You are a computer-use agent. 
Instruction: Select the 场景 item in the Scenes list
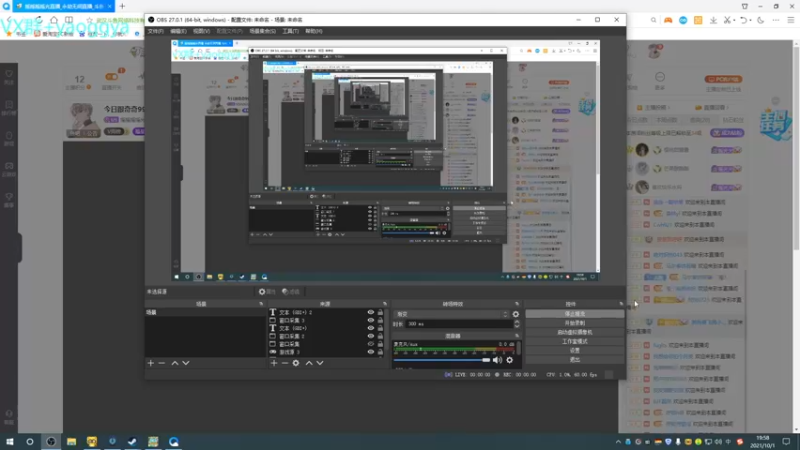[x=205, y=312]
